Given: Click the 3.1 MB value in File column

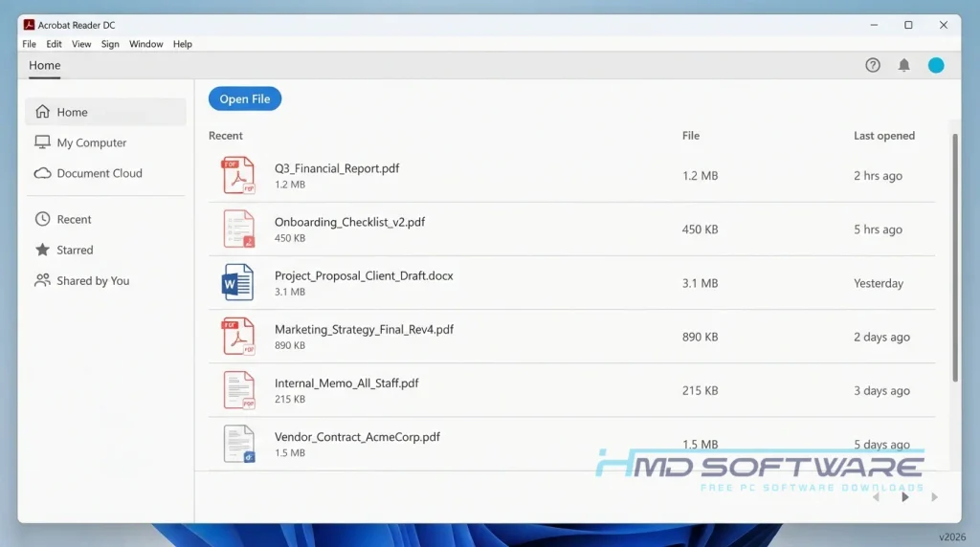Looking at the screenshot, I should pos(700,283).
